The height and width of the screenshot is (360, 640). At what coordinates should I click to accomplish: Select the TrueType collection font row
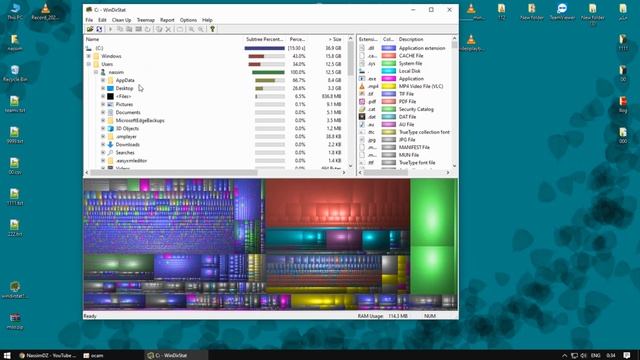click(x=404, y=132)
